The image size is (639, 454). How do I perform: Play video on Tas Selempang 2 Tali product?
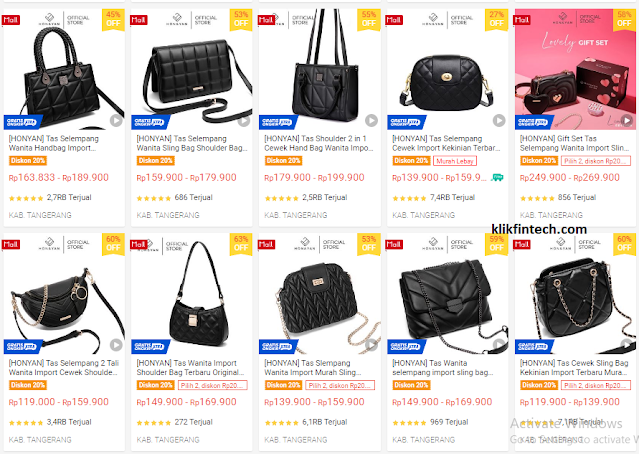116,345
